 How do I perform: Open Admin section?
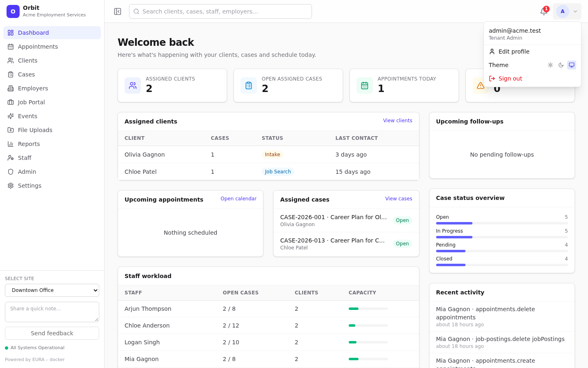tap(52, 172)
